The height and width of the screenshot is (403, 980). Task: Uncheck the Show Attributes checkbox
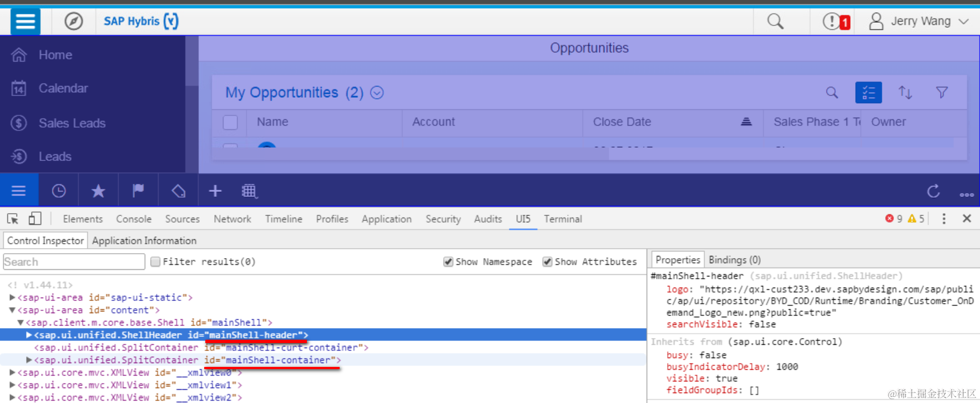tap(547, 261)
